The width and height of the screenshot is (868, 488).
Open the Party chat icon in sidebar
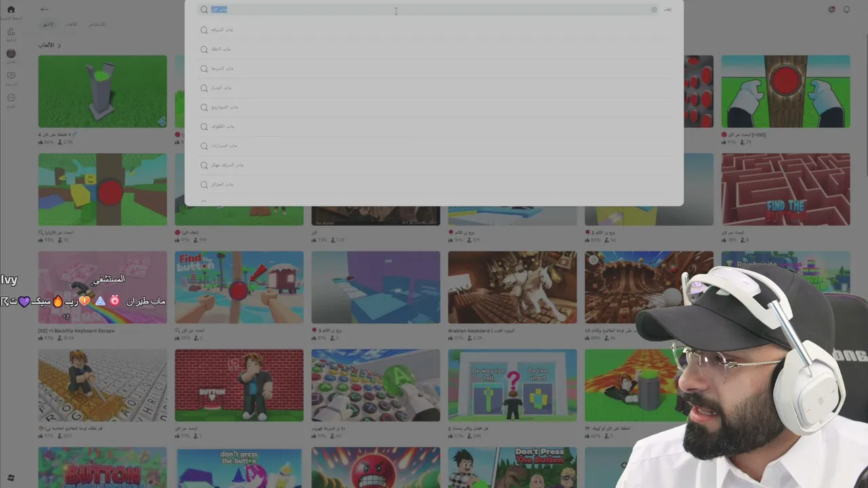coord(11,76)
